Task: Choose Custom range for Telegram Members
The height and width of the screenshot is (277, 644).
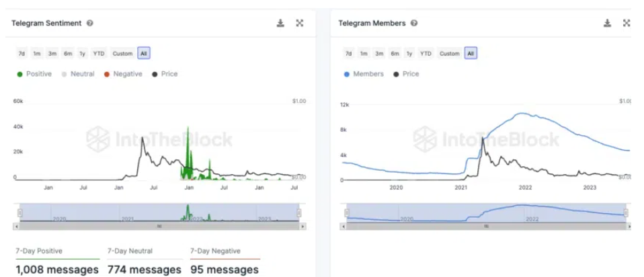Action: pos(449,54)
